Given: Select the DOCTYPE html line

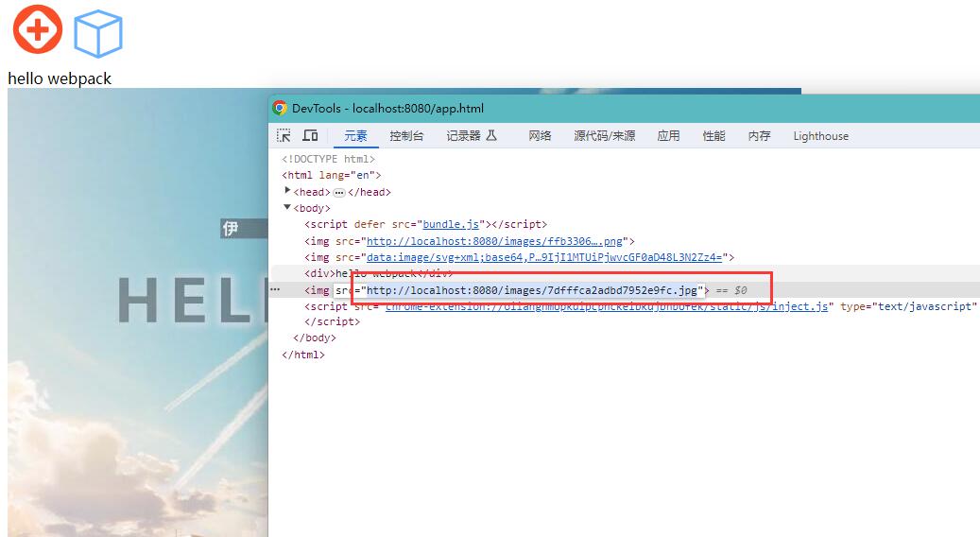Looking at the screenshot, I should 328,159.
